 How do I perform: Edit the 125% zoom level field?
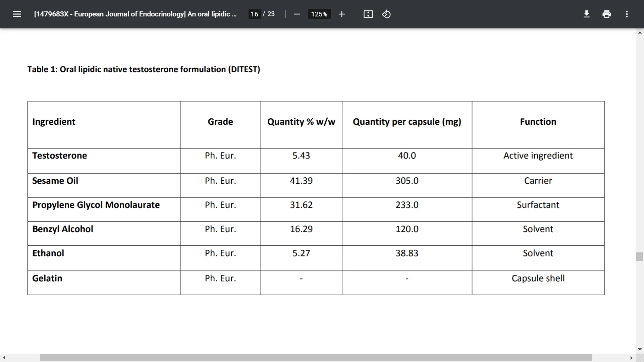(x=319, y=14)
